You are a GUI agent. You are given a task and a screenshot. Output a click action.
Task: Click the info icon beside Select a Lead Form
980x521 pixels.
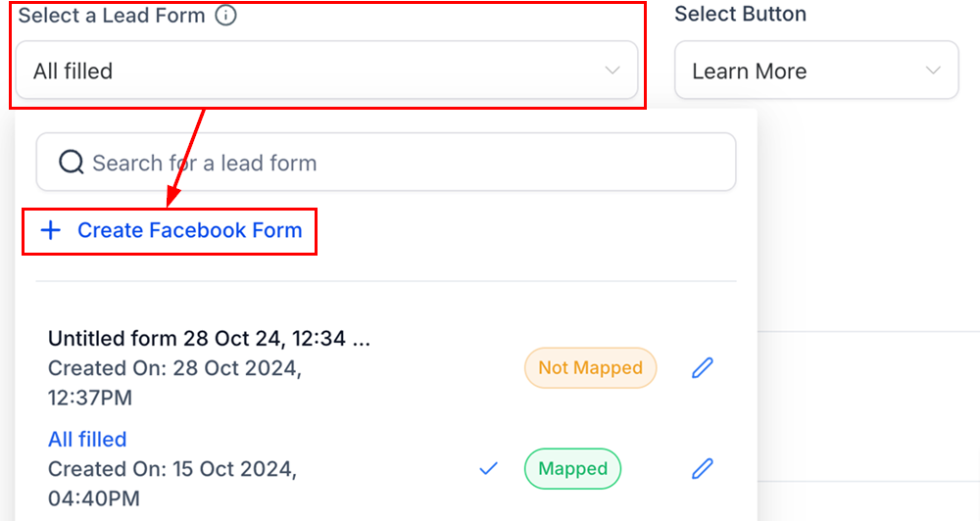[x=225, y=15]
